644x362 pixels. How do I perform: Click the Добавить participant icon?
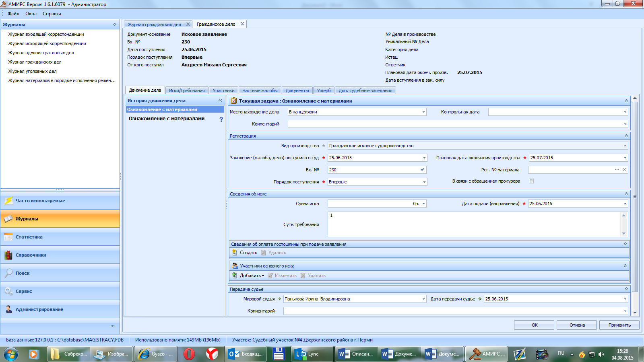coord(235,276)
